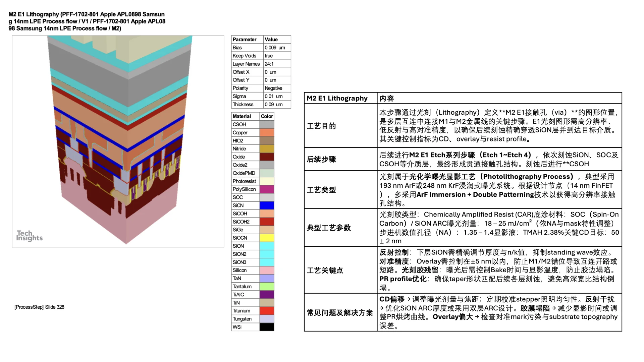The width and height of the screenshot is (644, 362).
Task: Click the 工艺目的 row label
Action: click(x=322, y=126)
